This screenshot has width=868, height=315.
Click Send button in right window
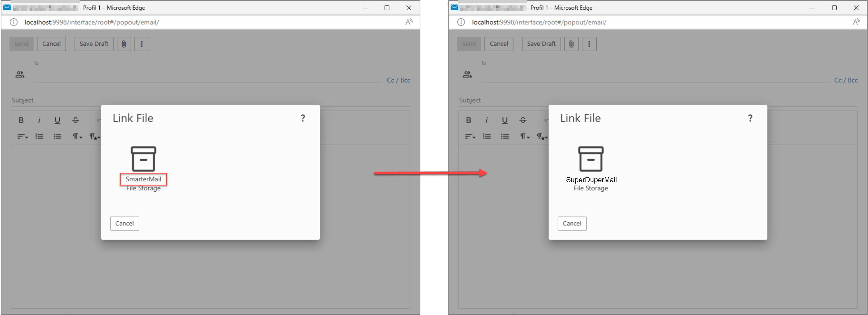(x=469, y=44)
